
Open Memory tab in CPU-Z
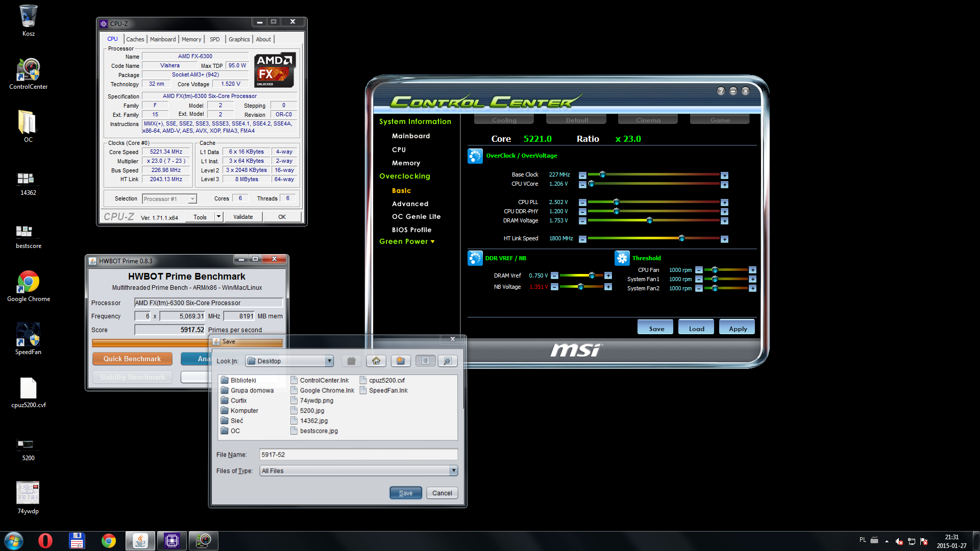pos(191,39)
